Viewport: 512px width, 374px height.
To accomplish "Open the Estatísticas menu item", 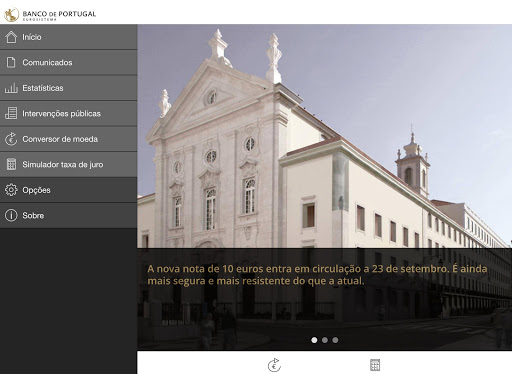I will (68, 88).
